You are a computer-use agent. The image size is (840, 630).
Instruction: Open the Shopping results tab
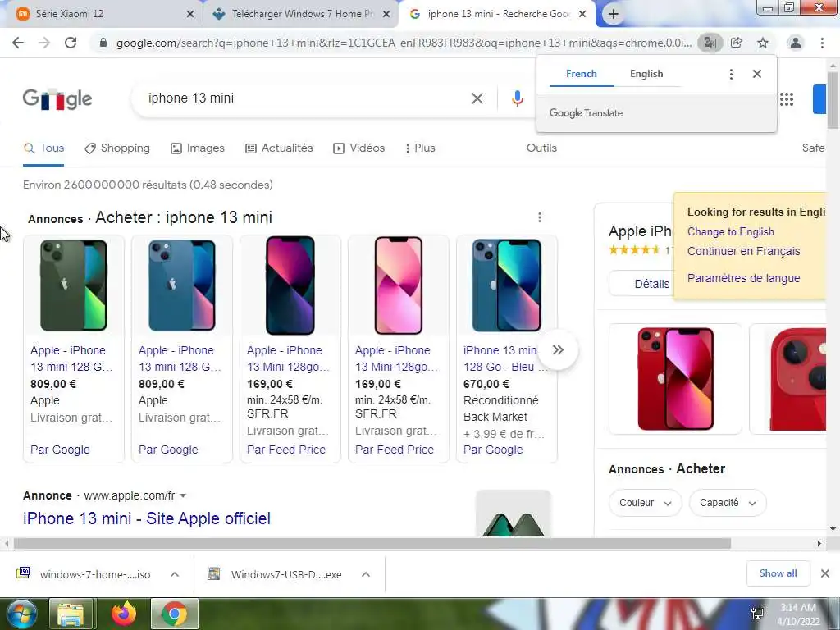(117, 148)
